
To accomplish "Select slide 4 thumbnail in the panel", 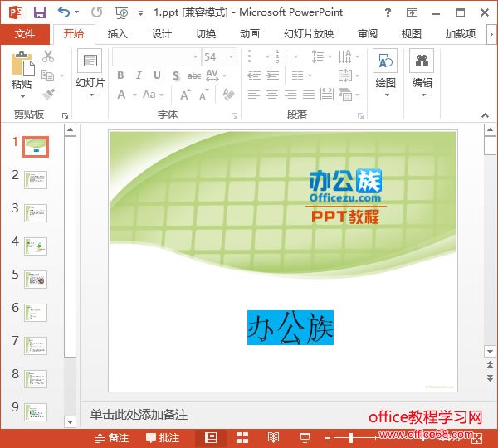I will tap(36, 246).
